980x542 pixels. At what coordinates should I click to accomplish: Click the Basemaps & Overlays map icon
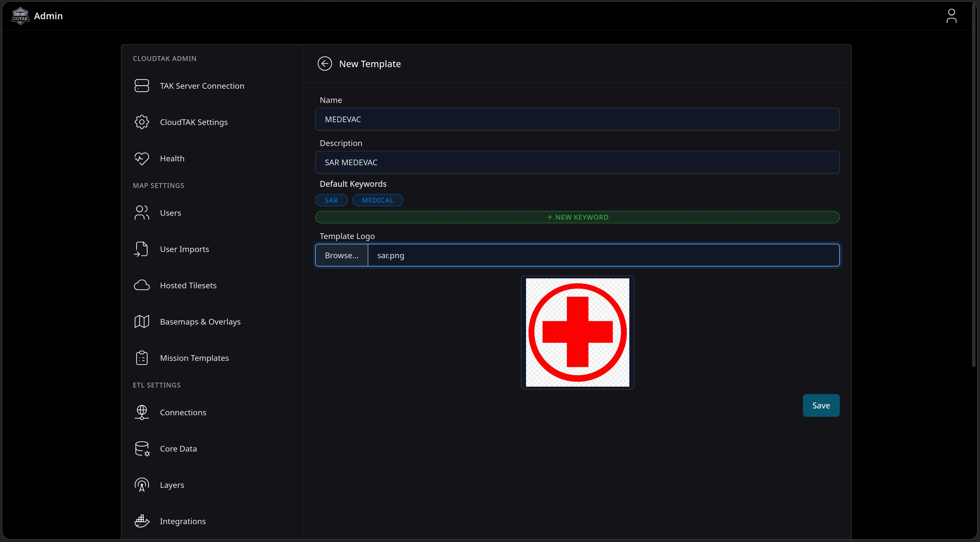(142, 321)
